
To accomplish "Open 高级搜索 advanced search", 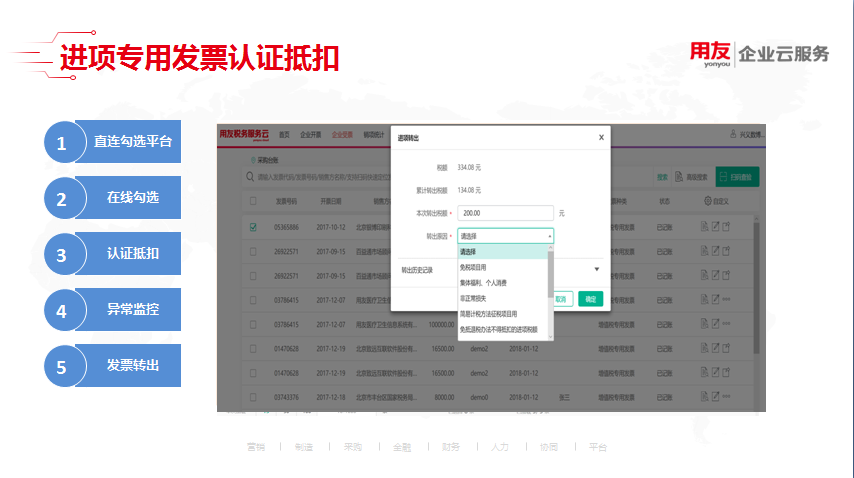I will point(691,177).
